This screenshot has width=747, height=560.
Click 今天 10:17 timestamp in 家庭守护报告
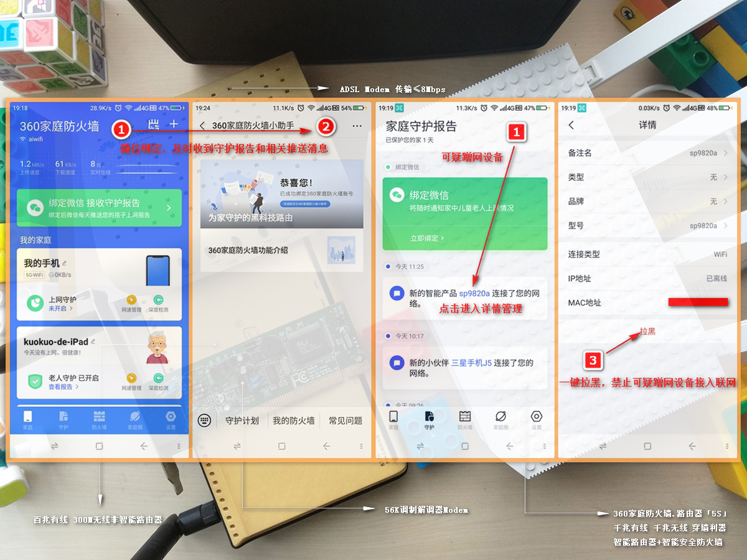point(409,336)
